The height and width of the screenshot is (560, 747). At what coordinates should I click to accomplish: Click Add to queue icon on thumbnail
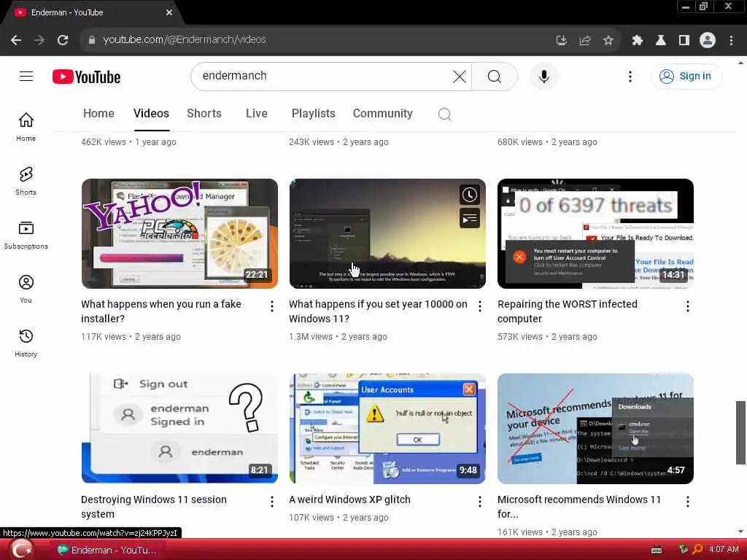click(x=470, y=219)
